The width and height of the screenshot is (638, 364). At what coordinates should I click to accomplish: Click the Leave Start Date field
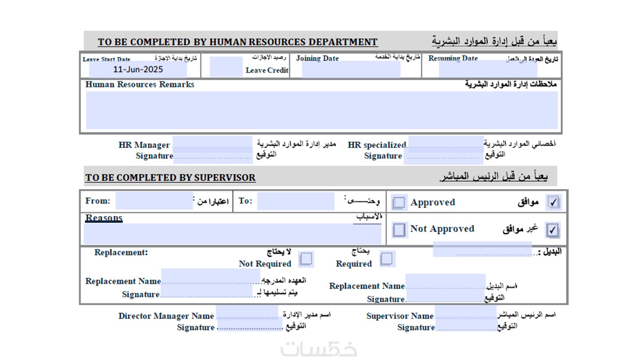138,69
